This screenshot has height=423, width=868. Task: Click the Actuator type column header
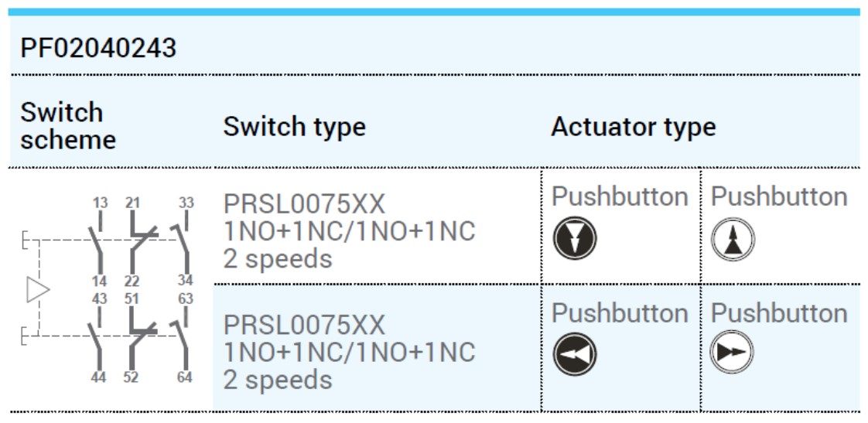click(634, 127)
